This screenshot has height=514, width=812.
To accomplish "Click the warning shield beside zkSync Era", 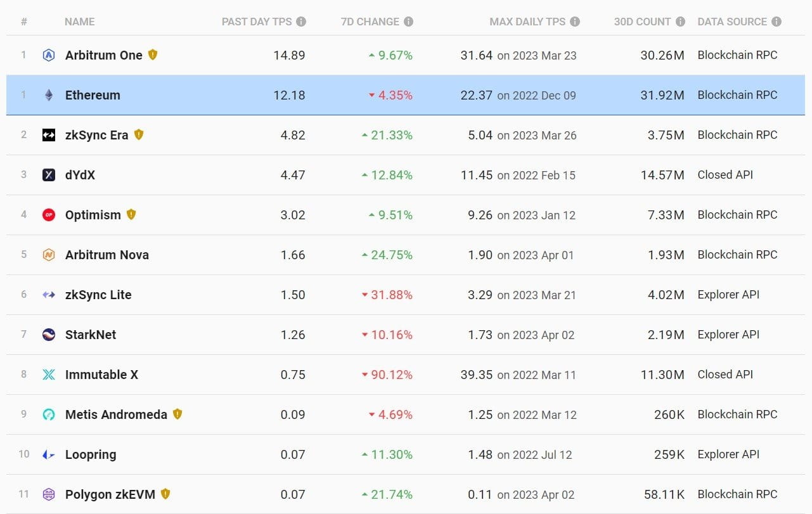I will (139, 134).
